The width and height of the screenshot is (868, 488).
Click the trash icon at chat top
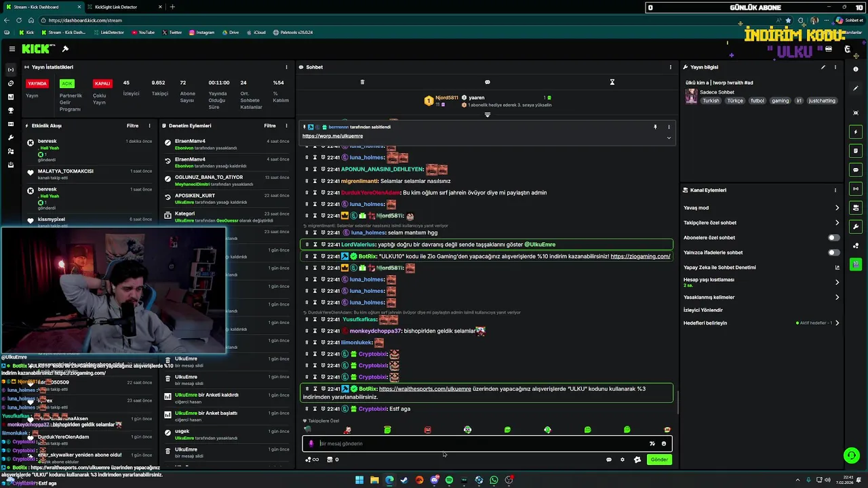tap(362, 82)
